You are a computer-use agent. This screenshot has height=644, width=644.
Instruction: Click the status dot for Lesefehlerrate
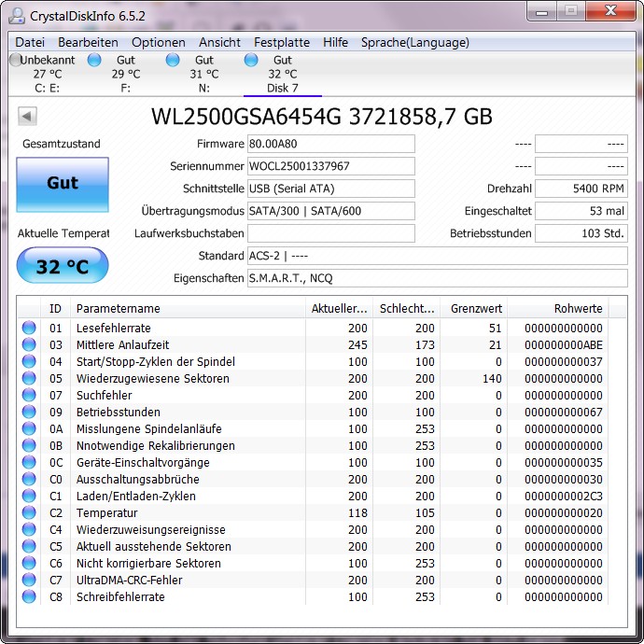pyautogui.click(x=29, y=328)
